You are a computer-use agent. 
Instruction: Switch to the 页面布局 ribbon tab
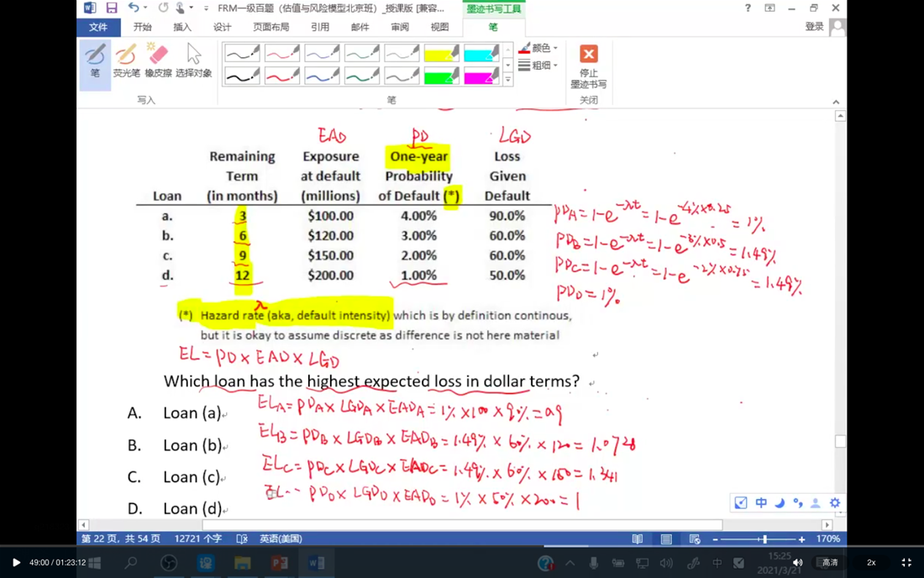pos(271,27)
